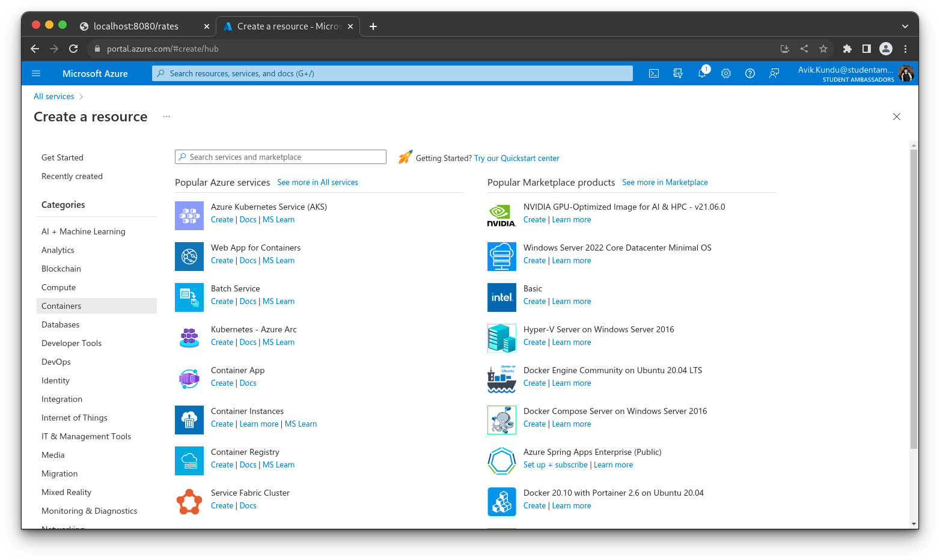The width and height of the screenshot is (940, 560).
Task: Open Azure Kubernetes Service (AKS) icon
Action: [189, 216]
